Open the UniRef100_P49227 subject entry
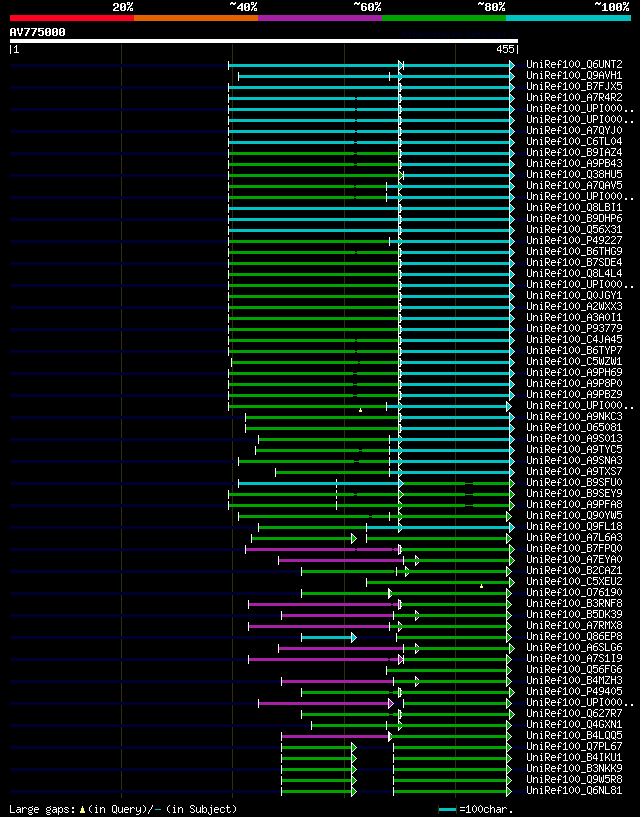This screenshot has height=817, width=640. [x=574, y=240]
